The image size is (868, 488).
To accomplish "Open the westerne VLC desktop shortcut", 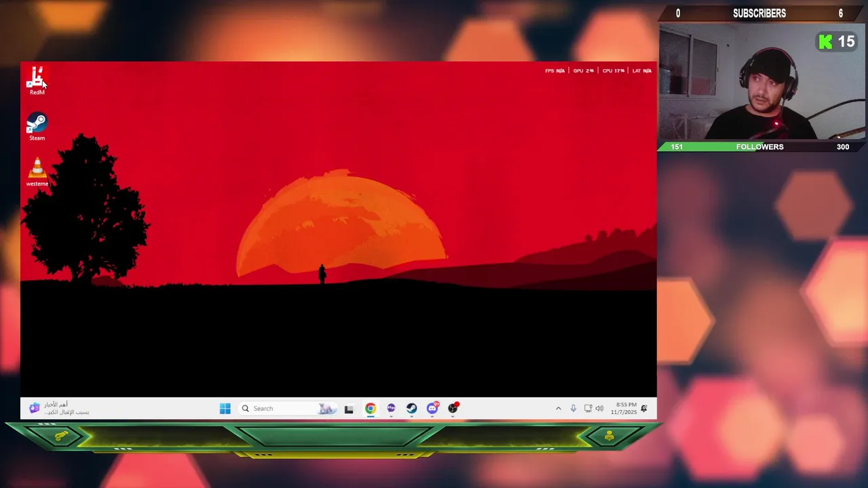I will (37, 172).
